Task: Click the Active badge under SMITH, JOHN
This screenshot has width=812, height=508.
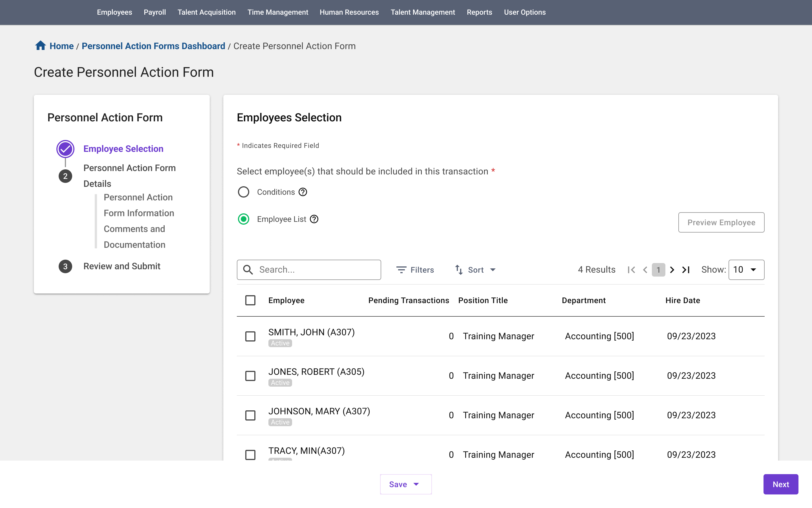Action: [280, 343]
